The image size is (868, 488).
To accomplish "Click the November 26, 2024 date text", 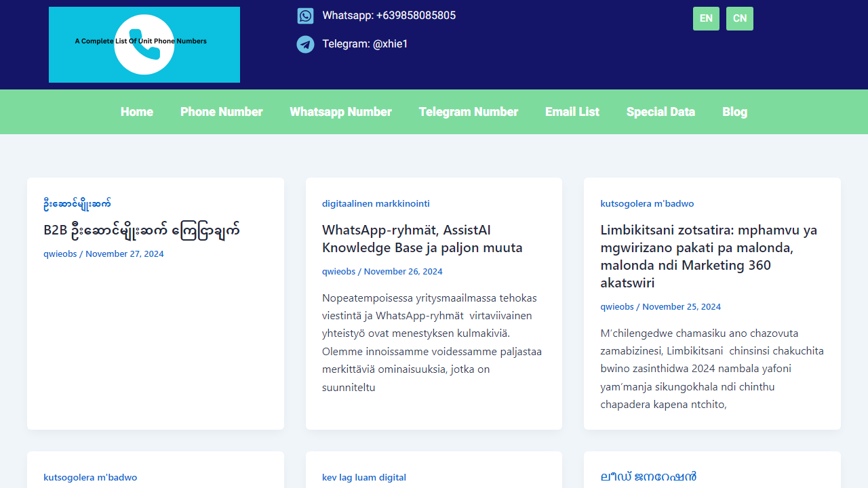I will [x=403, y=272].
